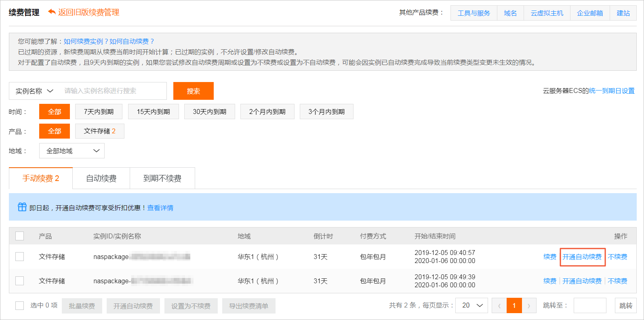Open 建站 product renewal tab
The height and width of the screenshot is (320, 644).
point(623,13)
